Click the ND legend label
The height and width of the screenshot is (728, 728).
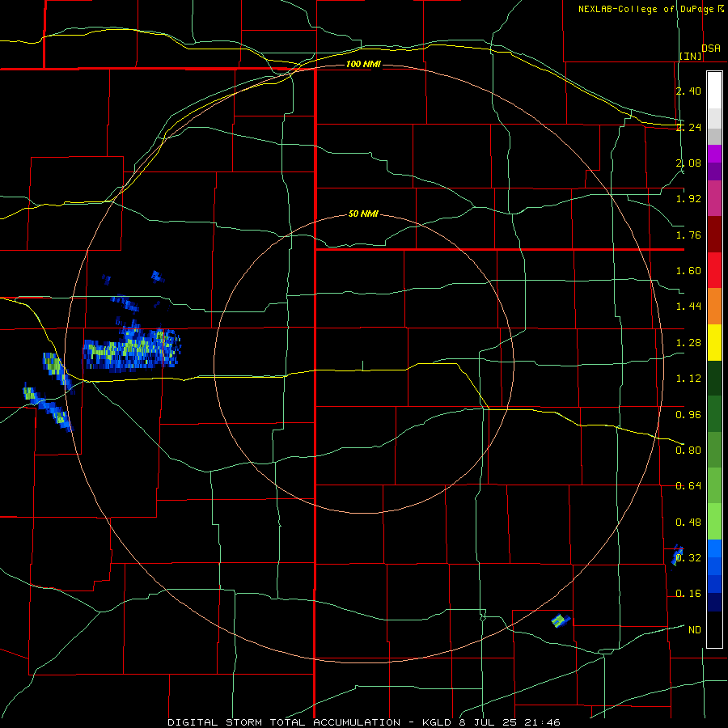695,630
